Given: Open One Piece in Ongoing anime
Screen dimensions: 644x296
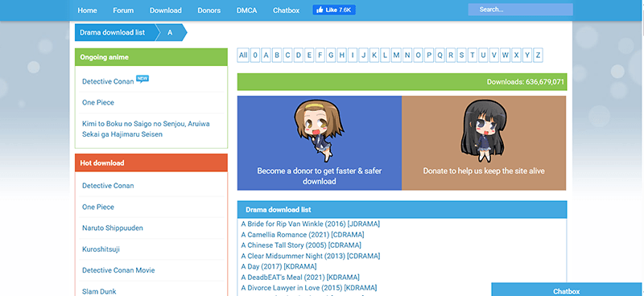Looking at the screenshot, I should pos(98,103).
